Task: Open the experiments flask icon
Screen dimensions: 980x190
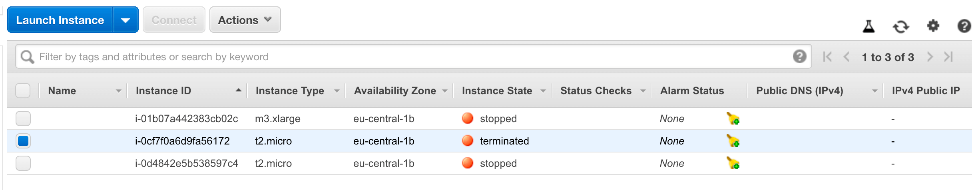Action: (x=868, y=26)
